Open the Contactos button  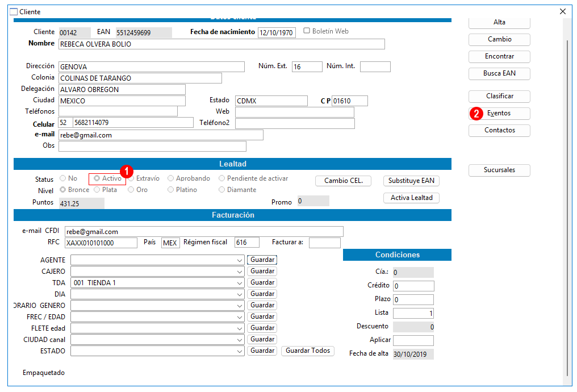(499, 130)
